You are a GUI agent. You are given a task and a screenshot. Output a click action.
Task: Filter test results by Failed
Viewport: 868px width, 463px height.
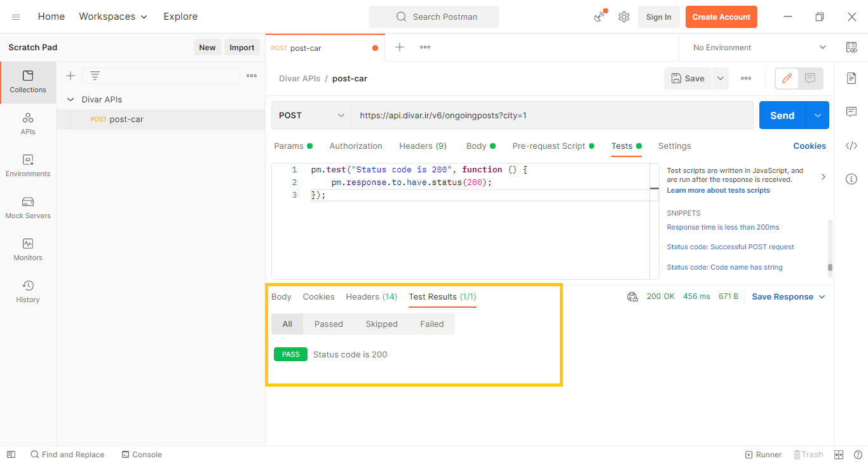point(432,324)
